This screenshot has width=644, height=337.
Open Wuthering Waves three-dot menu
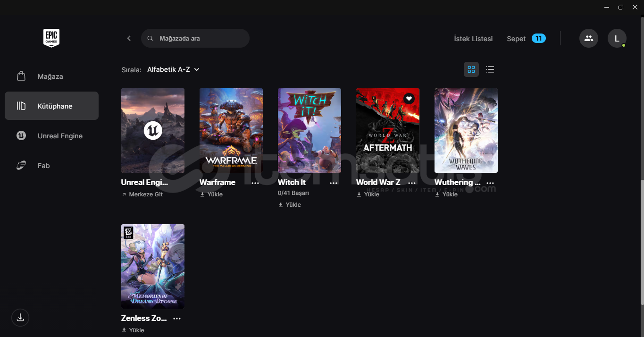pyautogui.click(x=490, y=183)
